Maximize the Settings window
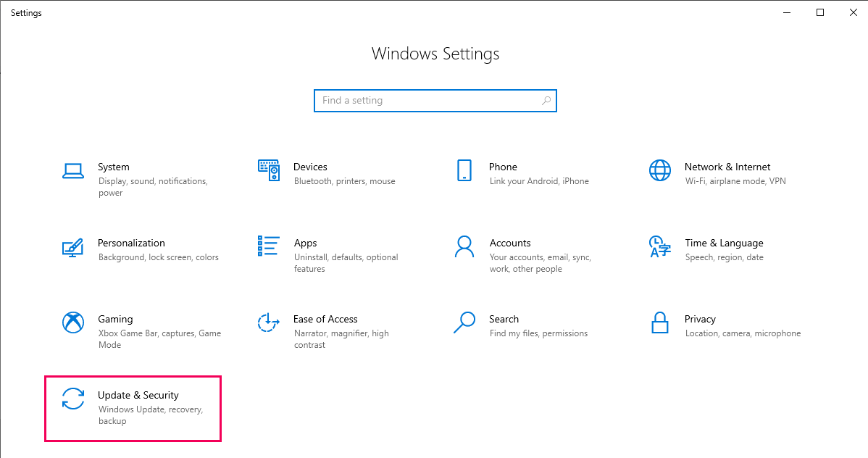868x458 pixels. pos(820,12)
